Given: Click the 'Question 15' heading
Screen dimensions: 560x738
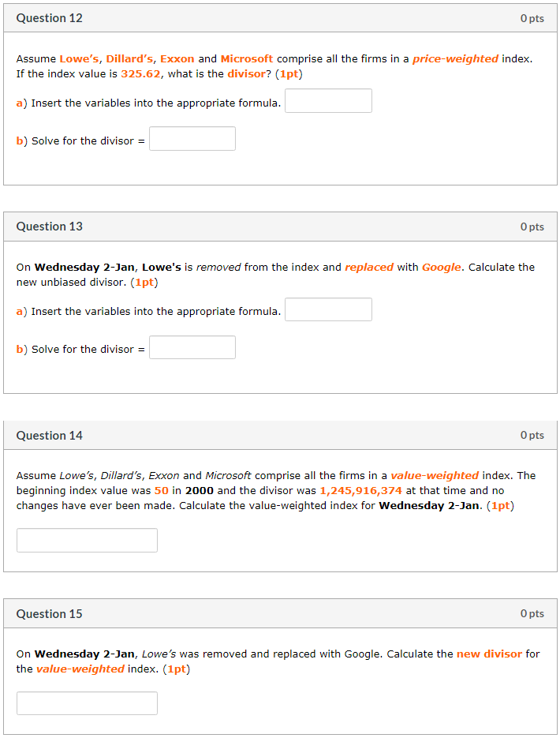Looking at the screenshot, I should (x=49, y=614).
